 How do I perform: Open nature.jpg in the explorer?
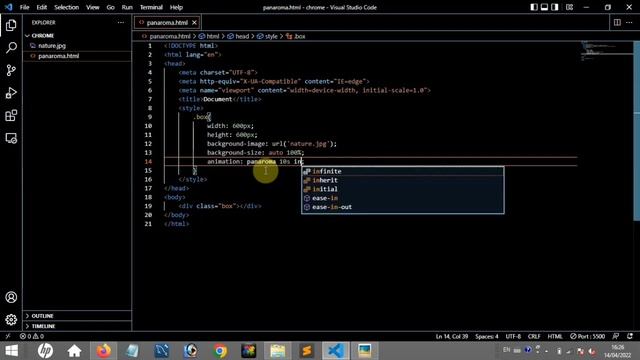[77, 46]
